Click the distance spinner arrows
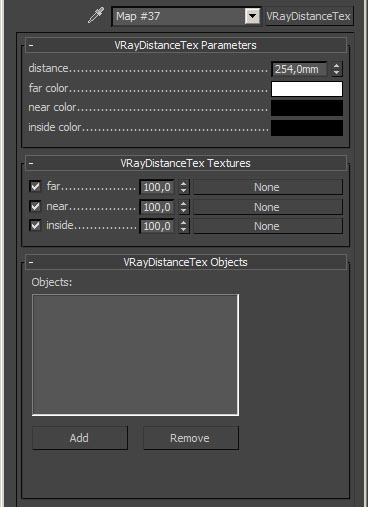Image resolution: width=368 pixels, height=507 pixels. [337, 69]
